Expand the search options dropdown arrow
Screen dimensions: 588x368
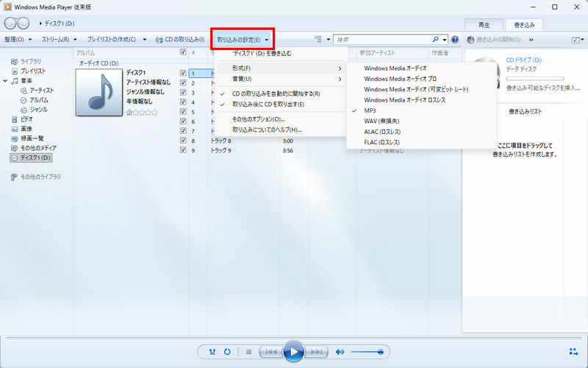coord(445,40)
